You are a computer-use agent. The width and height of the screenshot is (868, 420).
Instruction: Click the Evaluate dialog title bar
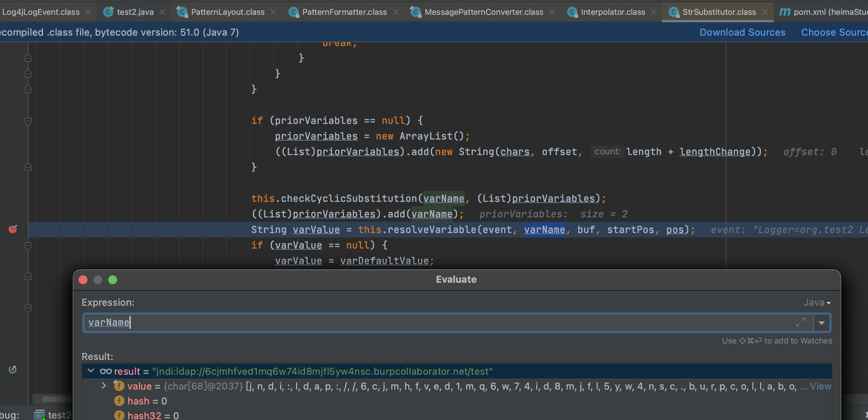457,279
